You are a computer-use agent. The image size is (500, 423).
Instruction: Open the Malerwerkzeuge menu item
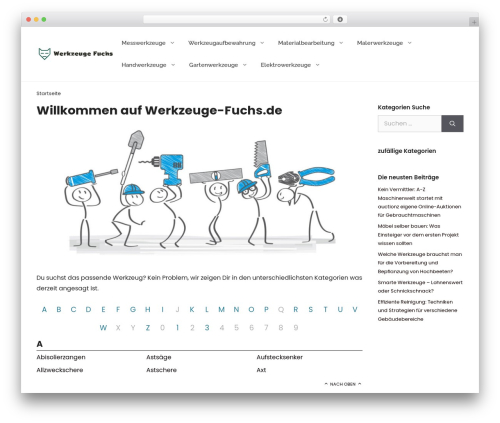380,43
